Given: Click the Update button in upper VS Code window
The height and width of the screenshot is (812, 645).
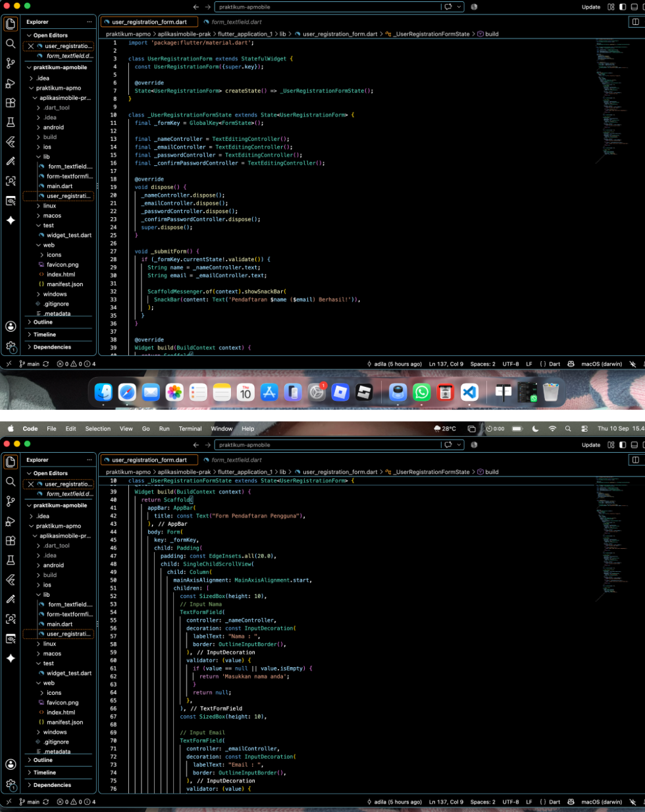Looking at the screenshot, I should click(591, 7).
